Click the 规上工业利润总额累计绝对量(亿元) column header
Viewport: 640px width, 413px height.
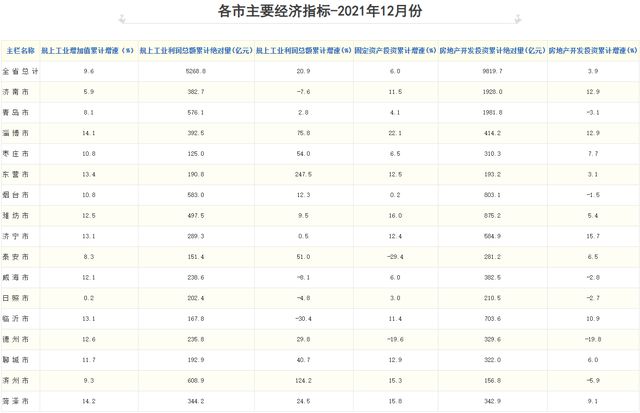coord(196,51)
